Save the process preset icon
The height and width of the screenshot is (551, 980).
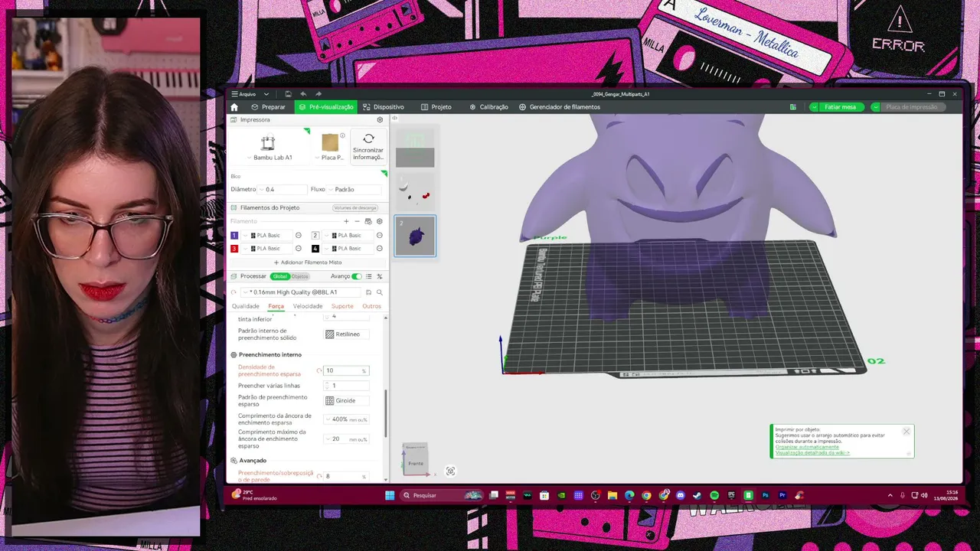(368, 292)
